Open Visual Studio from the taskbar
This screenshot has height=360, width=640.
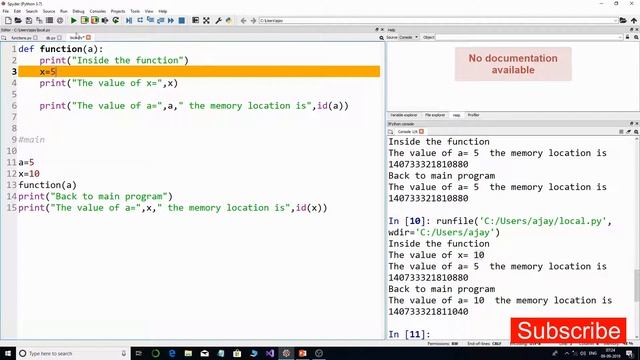(270, 353)
